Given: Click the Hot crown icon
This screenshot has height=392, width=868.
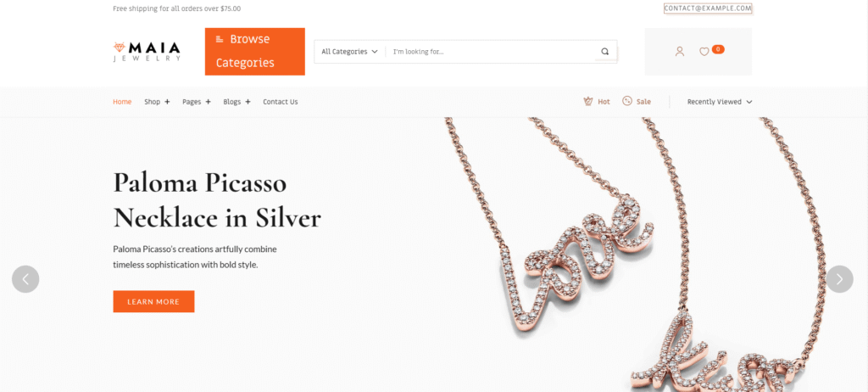Looking at the screenshot, I should coord(588,102).
